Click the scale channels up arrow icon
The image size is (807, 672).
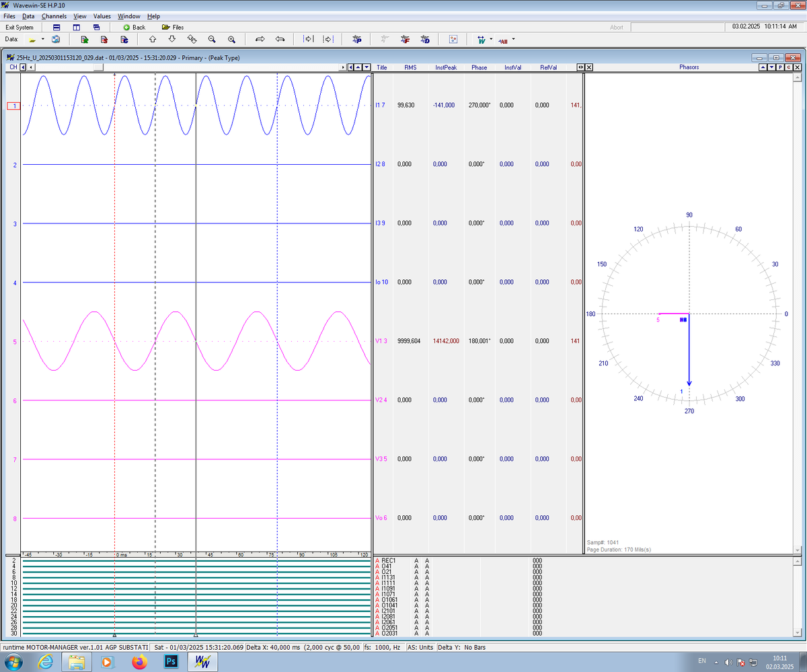tap(153, 38)
